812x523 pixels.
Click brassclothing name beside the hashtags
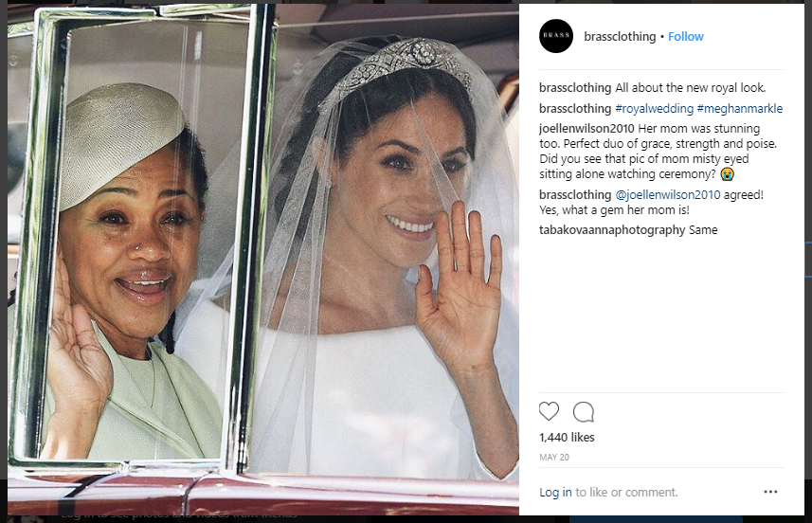click(575, 109)
